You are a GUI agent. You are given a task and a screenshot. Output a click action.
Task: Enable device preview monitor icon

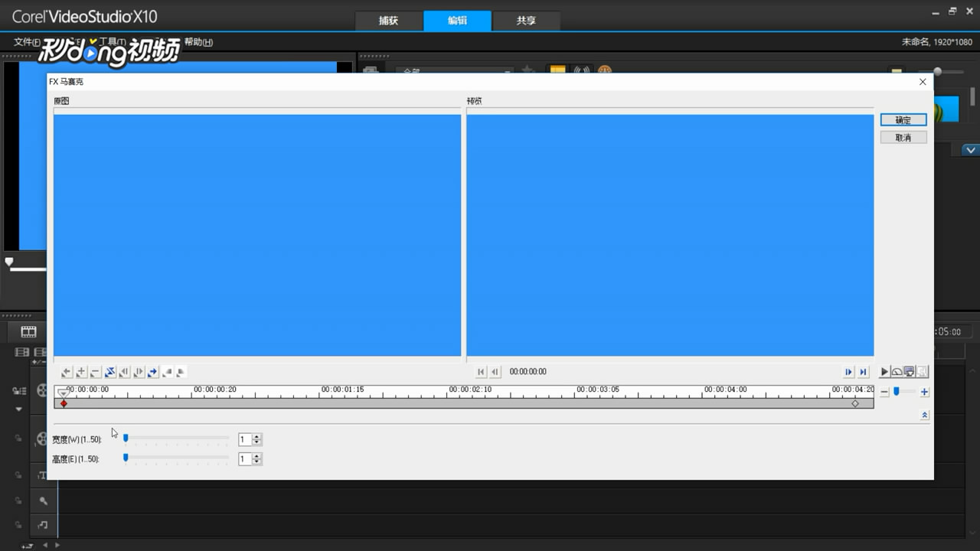(x=909, y=372)
